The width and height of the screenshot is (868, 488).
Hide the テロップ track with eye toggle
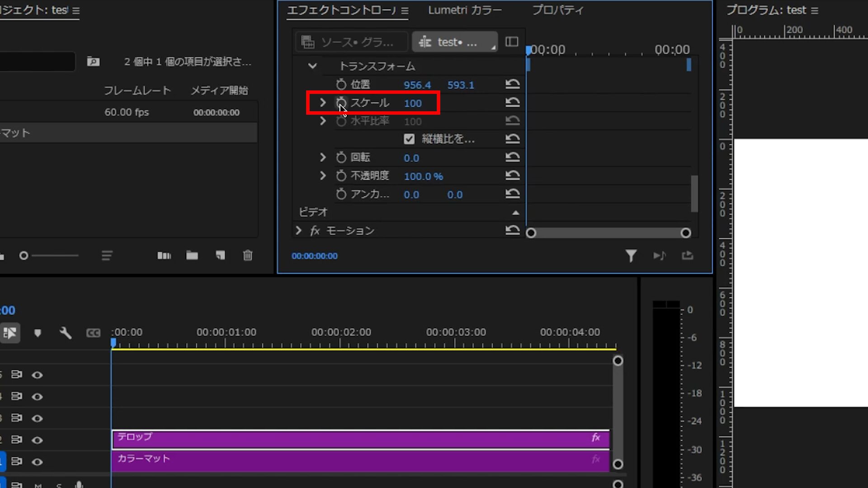(37, 440)
